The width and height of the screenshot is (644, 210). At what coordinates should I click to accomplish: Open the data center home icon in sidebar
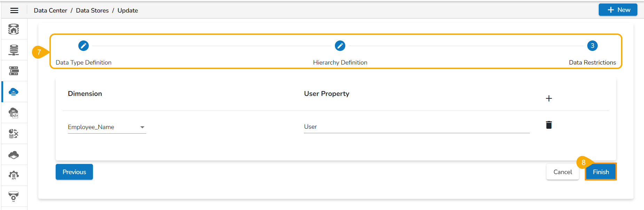click(x=14, y=29)
